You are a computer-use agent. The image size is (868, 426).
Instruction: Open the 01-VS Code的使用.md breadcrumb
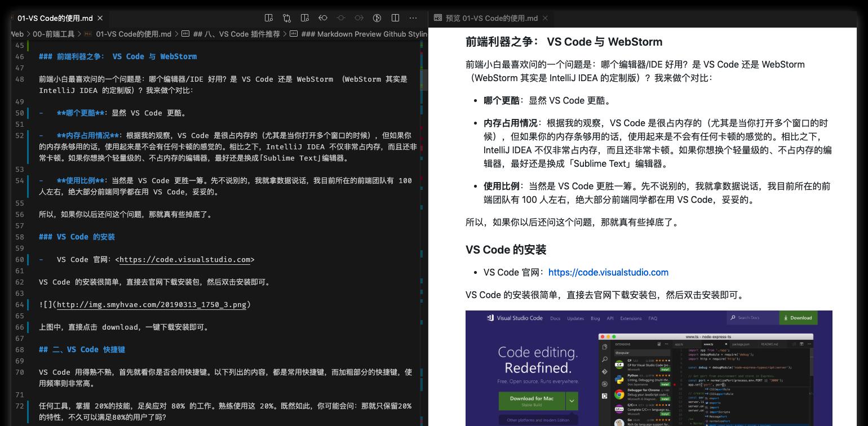click(x=134, y=34)
